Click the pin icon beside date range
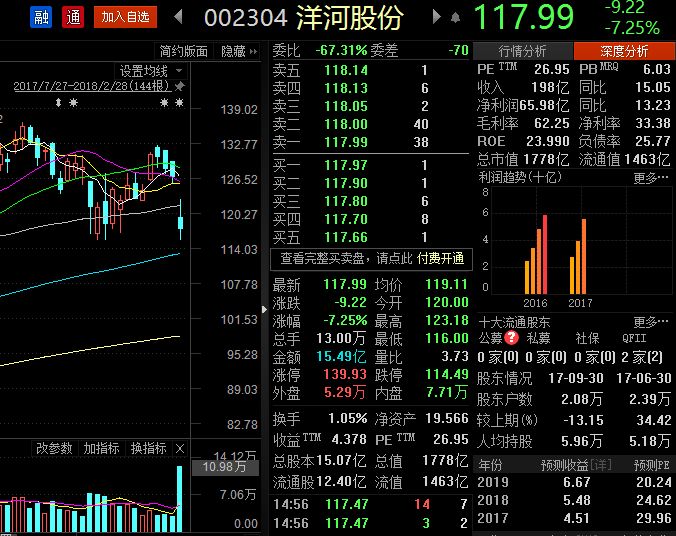676x536 pixels. tap(180, 86)
